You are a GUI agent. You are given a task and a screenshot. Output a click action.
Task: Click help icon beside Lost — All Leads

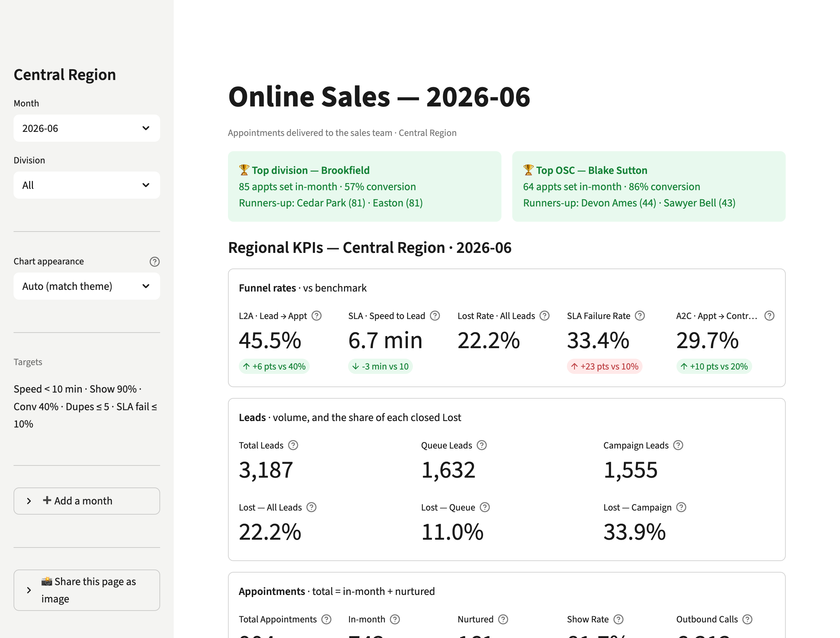tap(311, 508)
